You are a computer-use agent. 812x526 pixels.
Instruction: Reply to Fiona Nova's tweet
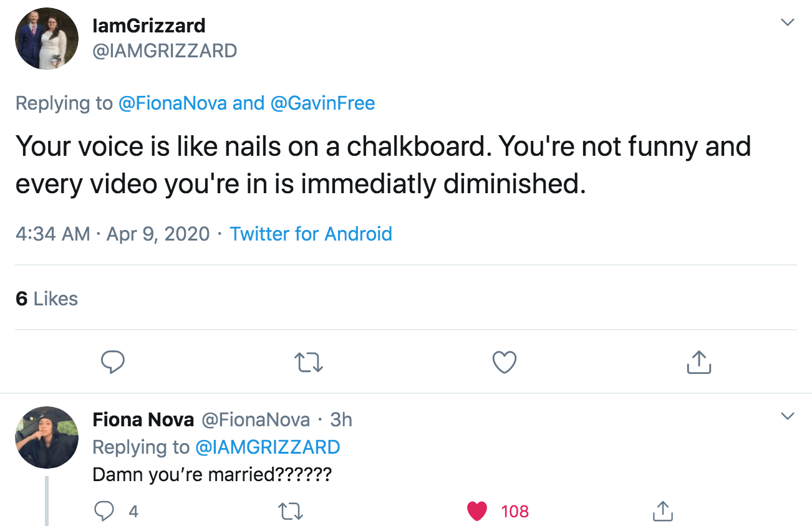[x=103, y=511]
